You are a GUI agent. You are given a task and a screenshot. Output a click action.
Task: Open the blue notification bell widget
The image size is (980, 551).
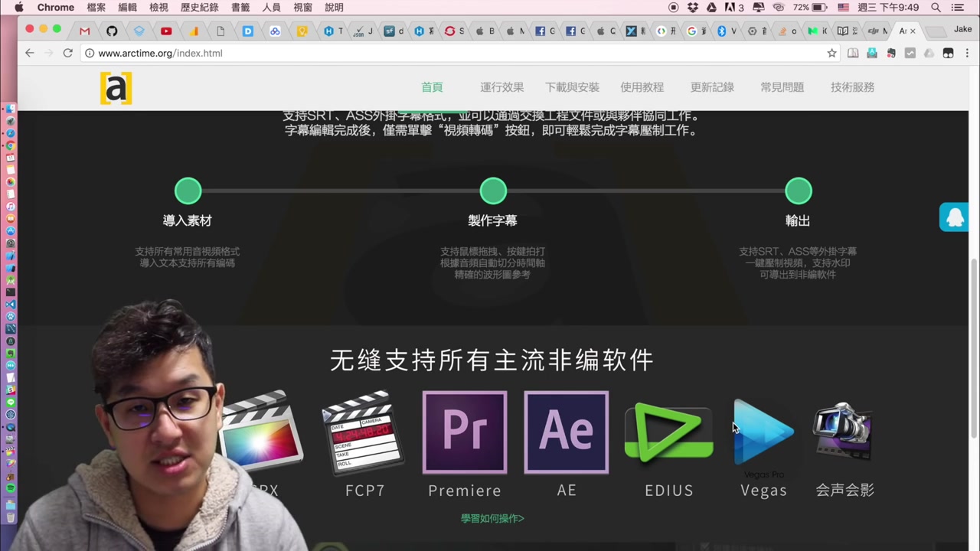tap(954, 217)
